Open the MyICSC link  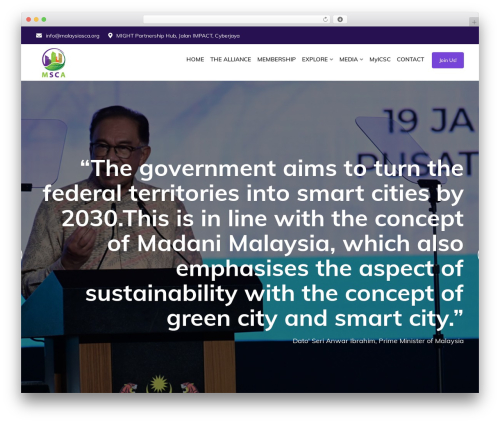(380, 59)
